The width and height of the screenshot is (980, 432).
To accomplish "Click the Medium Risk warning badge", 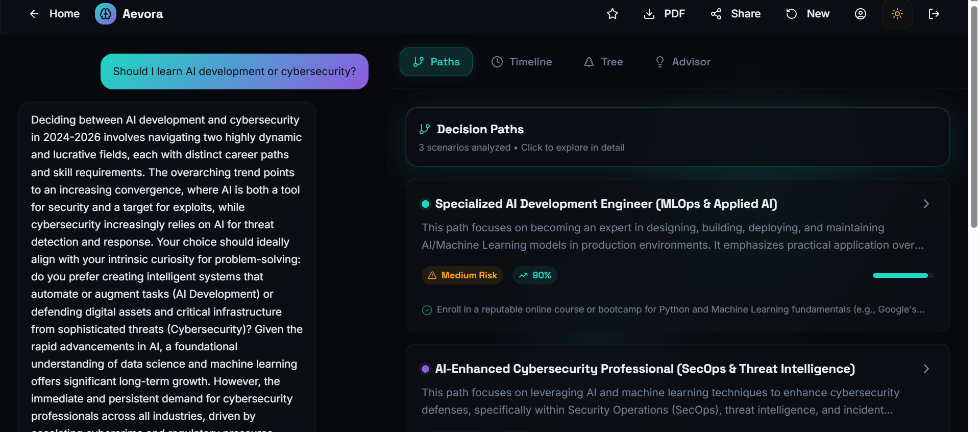I will point(462,275).
